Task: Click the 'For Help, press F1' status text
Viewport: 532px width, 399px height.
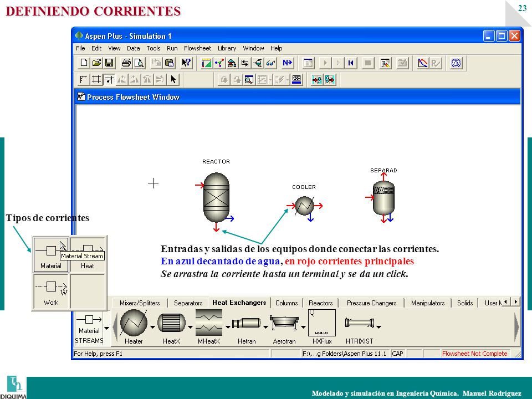Action: click(x=98, y=354)
